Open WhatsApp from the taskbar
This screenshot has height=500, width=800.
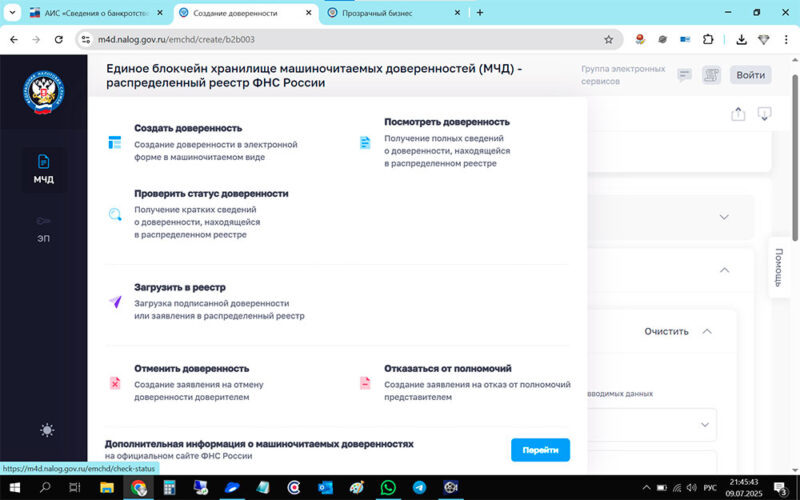coord(388,488)
